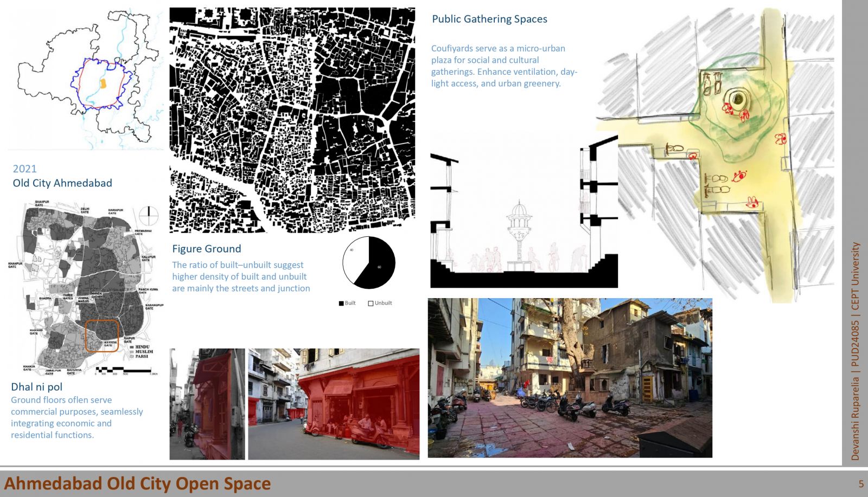Image resolution: width=868 pixels, height=497 pixels.
Task: Click the "DELHI GATE" map label
Action: click(85, 210)
